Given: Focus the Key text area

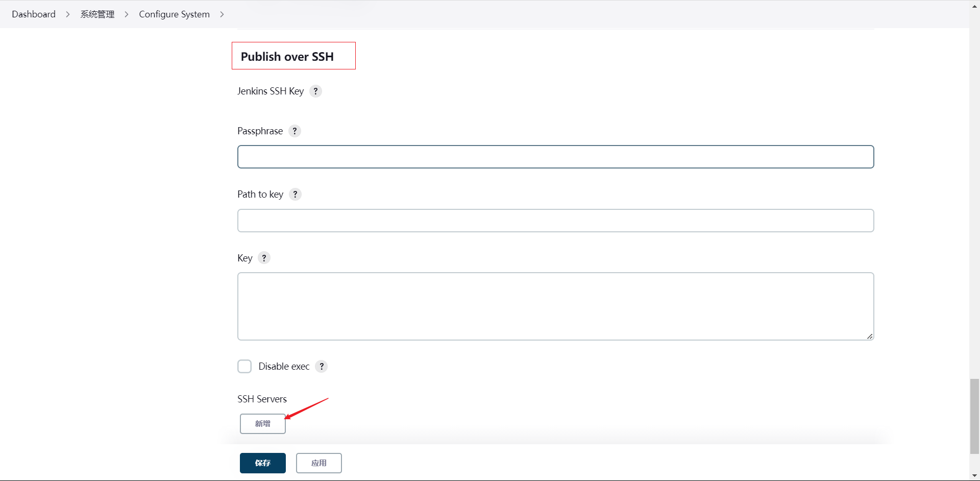Looking at the screenshot, I should 555,306.
